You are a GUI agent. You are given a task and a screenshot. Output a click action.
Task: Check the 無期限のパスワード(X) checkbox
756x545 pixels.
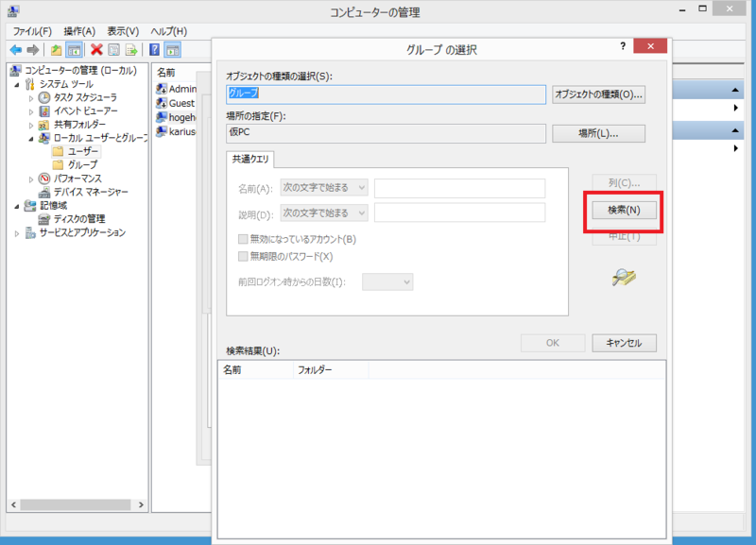pyautogui.click(x=241, y=256)
